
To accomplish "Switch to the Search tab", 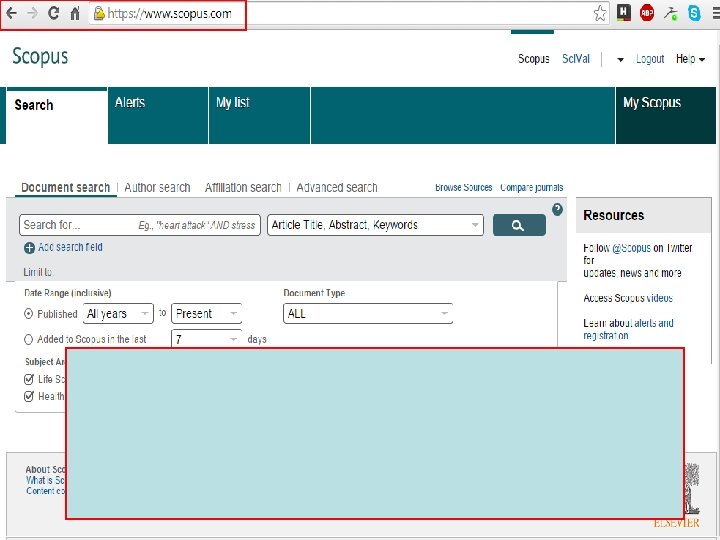I will coord(57,116).
